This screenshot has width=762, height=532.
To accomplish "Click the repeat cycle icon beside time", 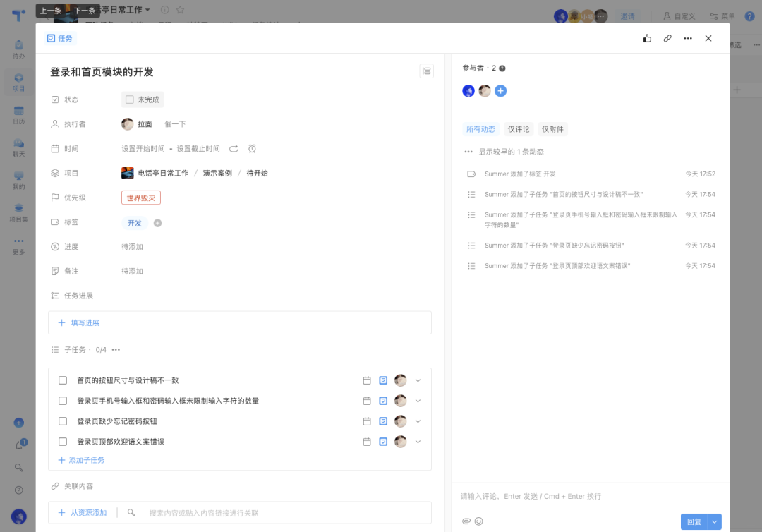I will (234, 149).
